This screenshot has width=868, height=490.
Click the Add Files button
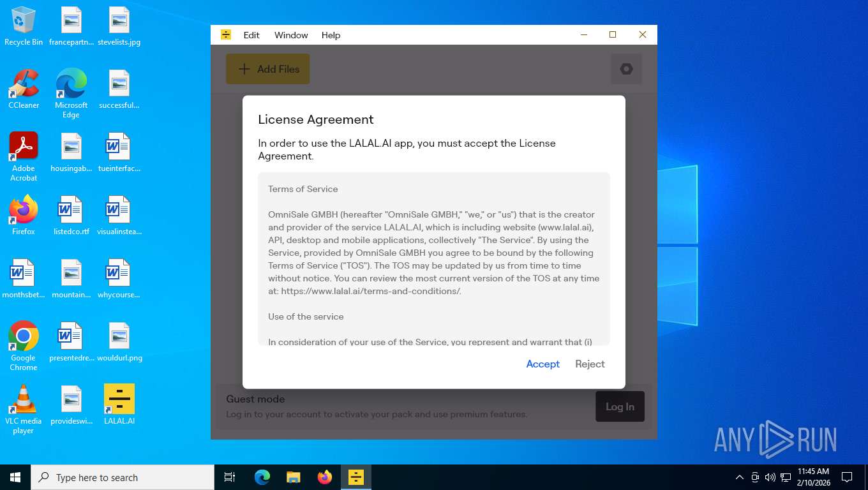tap(268, 69)
